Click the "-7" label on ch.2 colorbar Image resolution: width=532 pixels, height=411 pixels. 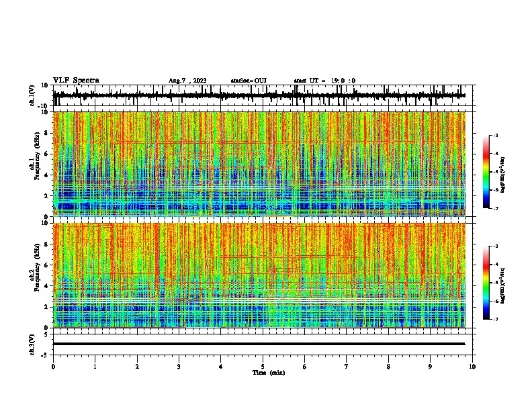coord(496,320)
